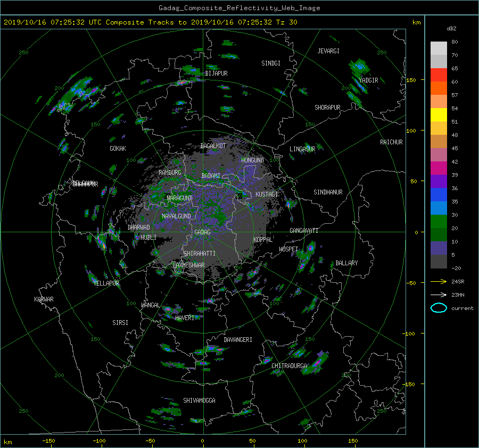Click the -150 bottom axis tick label
This screenshot has height=448, width=479.
pyautogui.click(x=48, y=441)
